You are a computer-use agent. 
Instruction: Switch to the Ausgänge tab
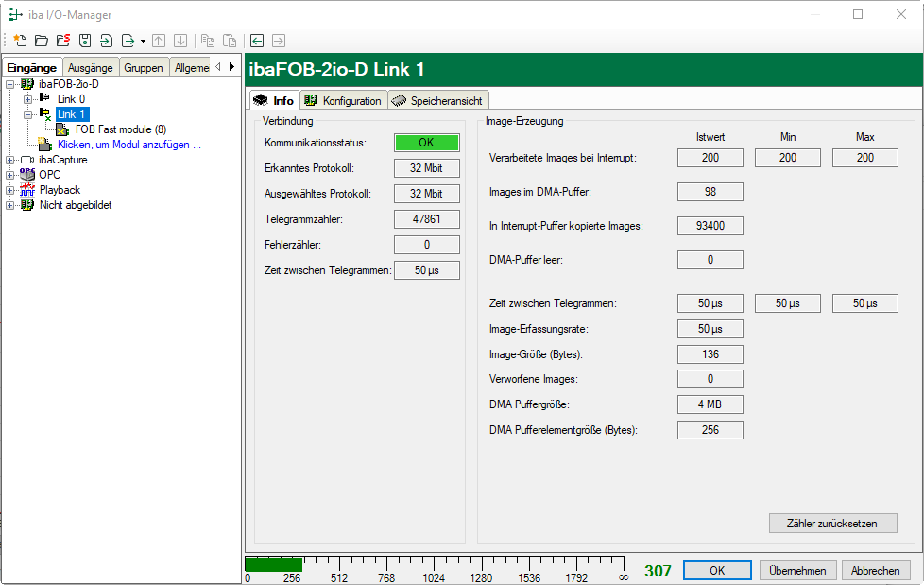coord(91,67)
